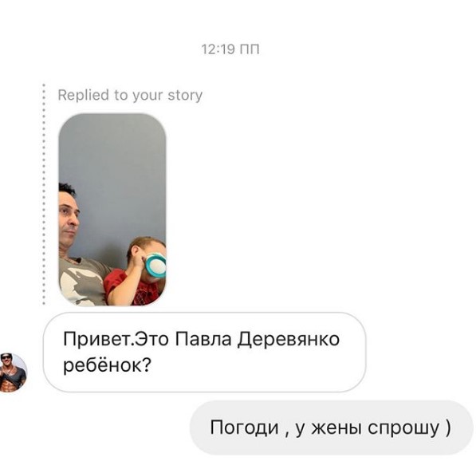Click the dotted reply indicator line

(x=44, y=195)
